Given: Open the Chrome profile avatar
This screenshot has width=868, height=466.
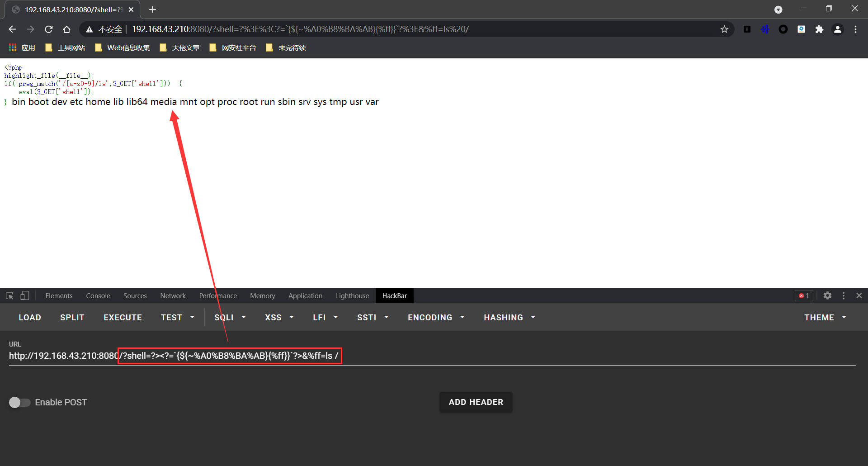Looking at the screenshot, I should click(837, 29).
